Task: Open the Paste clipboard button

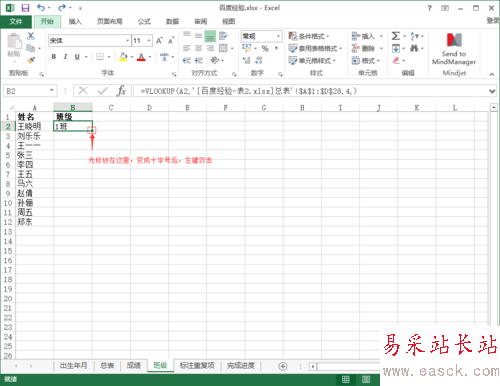Action: coord(14,45)
